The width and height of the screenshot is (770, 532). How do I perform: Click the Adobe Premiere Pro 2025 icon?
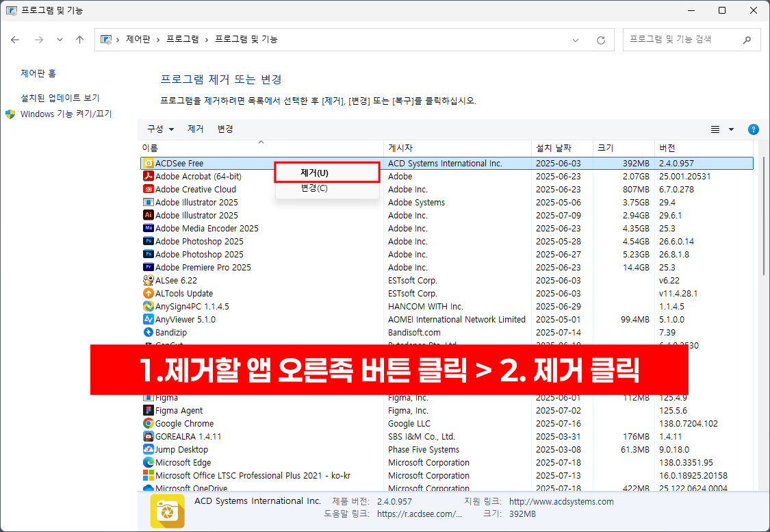point(149,267)
